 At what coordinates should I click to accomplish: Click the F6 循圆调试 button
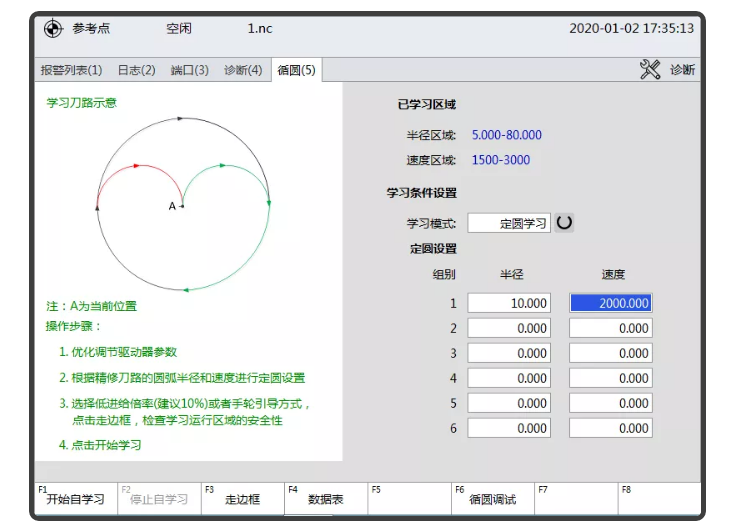point(492,498)
